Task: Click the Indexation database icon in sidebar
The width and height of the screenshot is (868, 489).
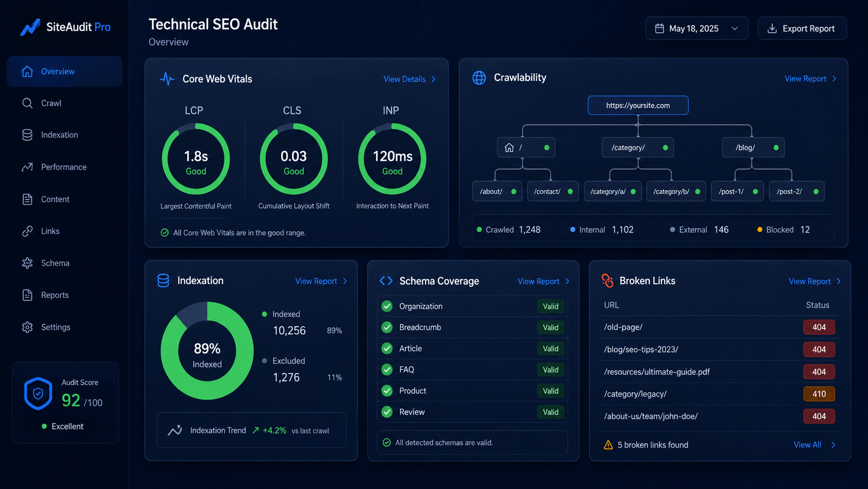Action: (28, 135)
